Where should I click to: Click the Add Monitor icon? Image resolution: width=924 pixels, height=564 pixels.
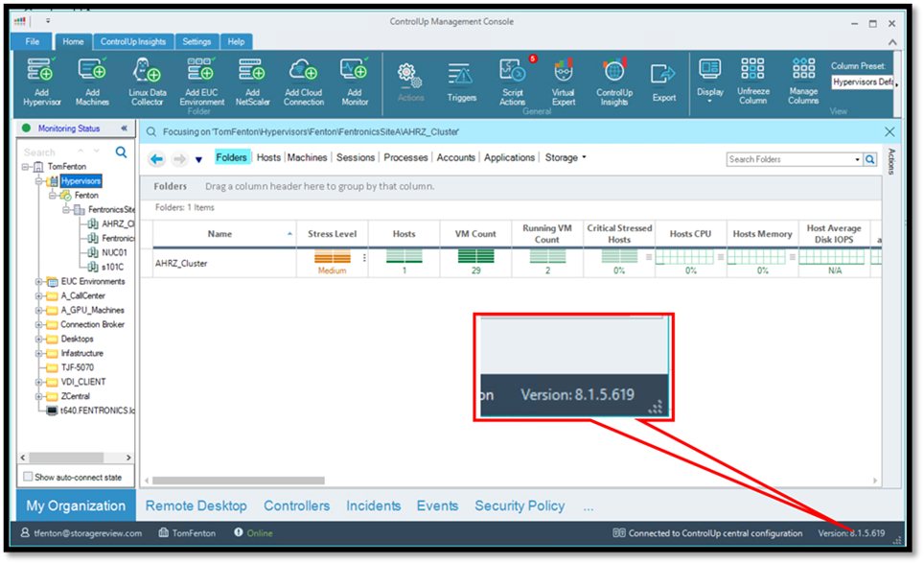(354, 82)
